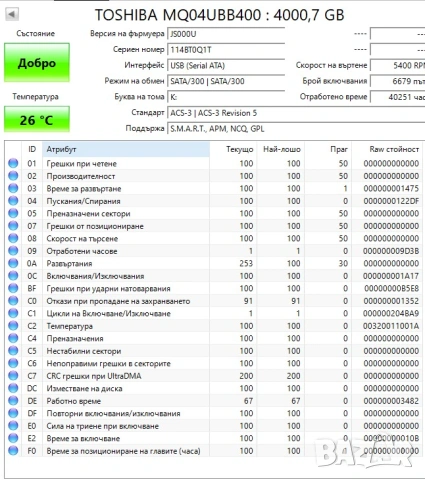This screenshot has width=425, height=480.
Task: Click the blue status orb for attribute C0
Action: 13,301
